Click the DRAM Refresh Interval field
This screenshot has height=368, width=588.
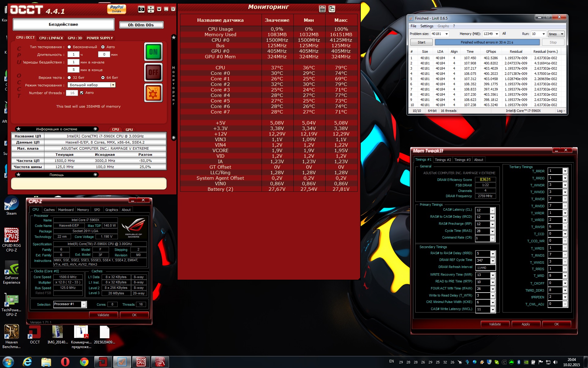point(485,268)
